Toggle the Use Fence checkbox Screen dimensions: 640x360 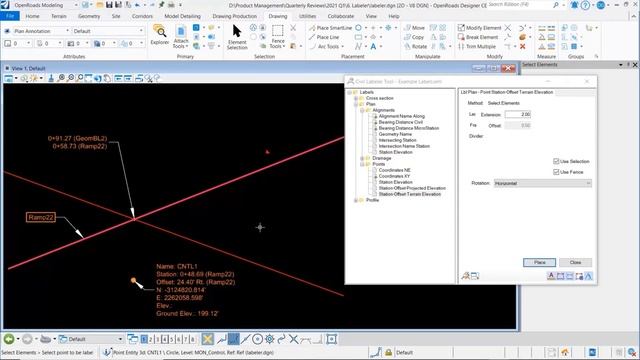556,172
